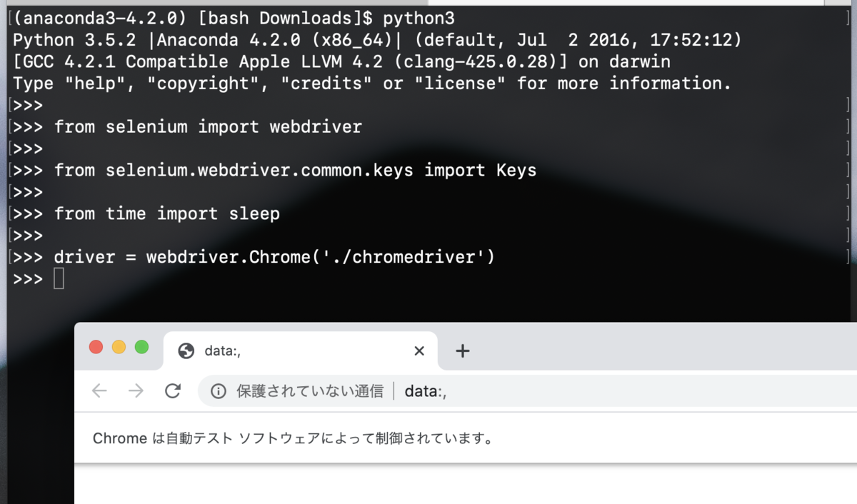Click the yellow minimize traffic-light button
The width and height of the screenshot is (857, 504).
[119, 346]
